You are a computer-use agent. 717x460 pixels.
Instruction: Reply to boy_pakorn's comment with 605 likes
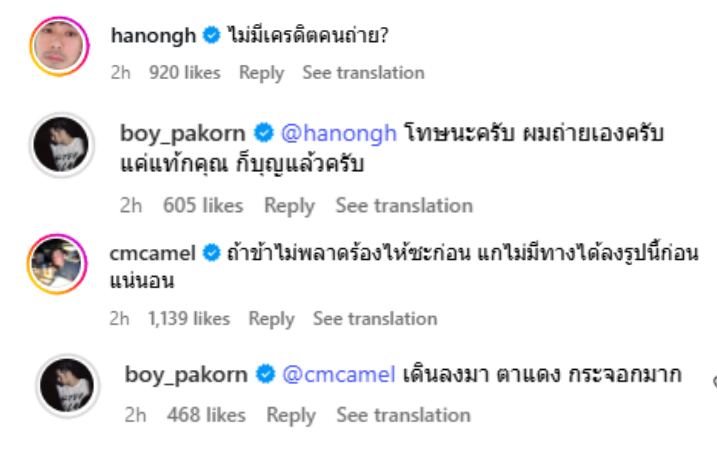click(x=289, y=206)
